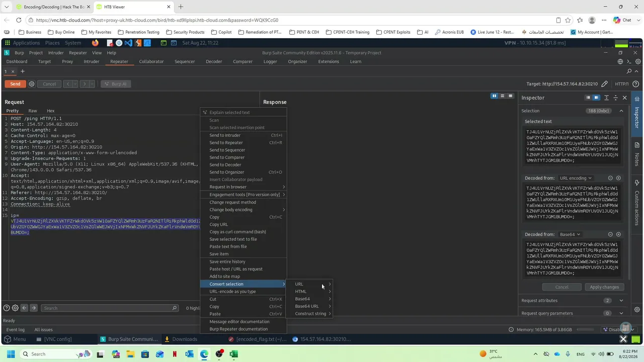Image resolution: width=644 pixels, height=362 pixels.
Task: Open the Notes sidebar tab
Action: (637, 155)
